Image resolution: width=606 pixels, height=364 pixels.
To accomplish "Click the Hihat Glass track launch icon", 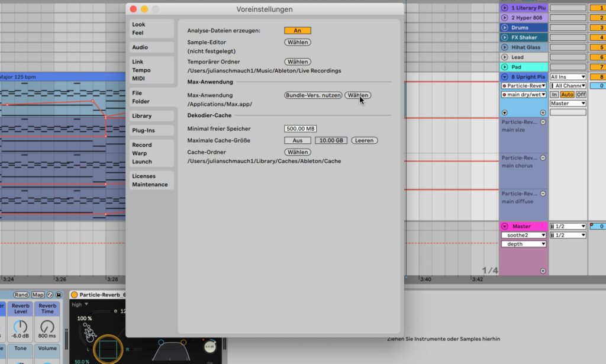I will click(x=504, y=47).
